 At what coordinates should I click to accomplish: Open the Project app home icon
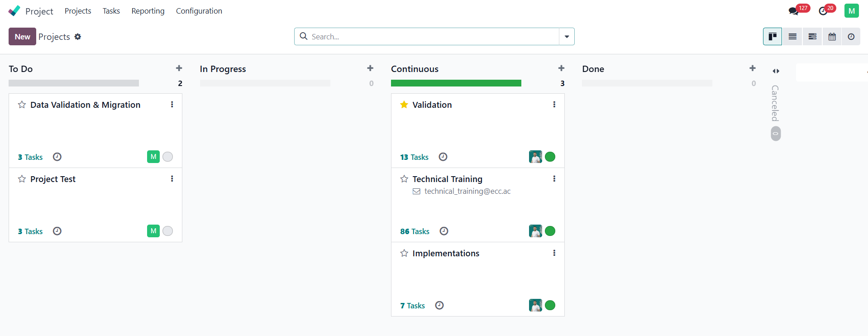[x=14, y=11]
